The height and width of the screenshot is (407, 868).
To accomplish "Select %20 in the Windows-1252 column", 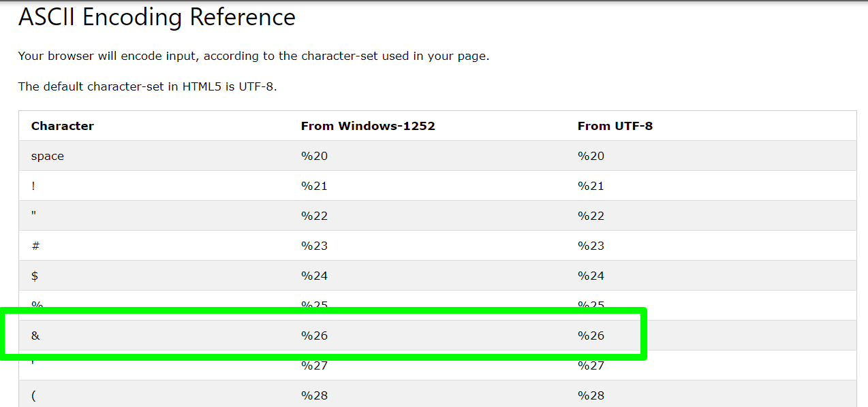I will [314, 156].
